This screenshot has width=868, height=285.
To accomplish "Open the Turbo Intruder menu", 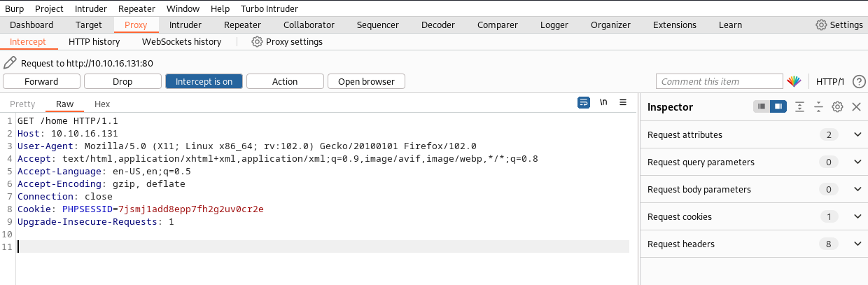I will pos(269,8).
